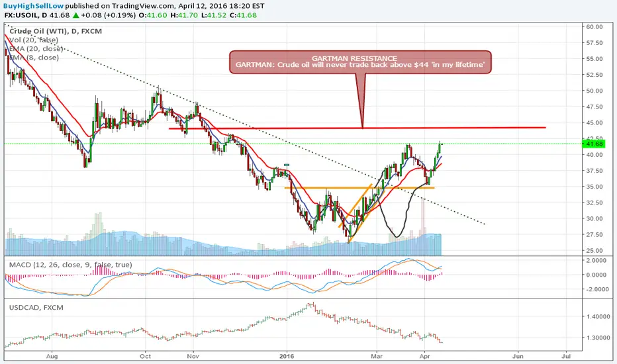Image resolution: width=617 pixels, height=364 pixels.
Task: Open the BuyHighSellLow author link
Action: [x=34, y=6]
